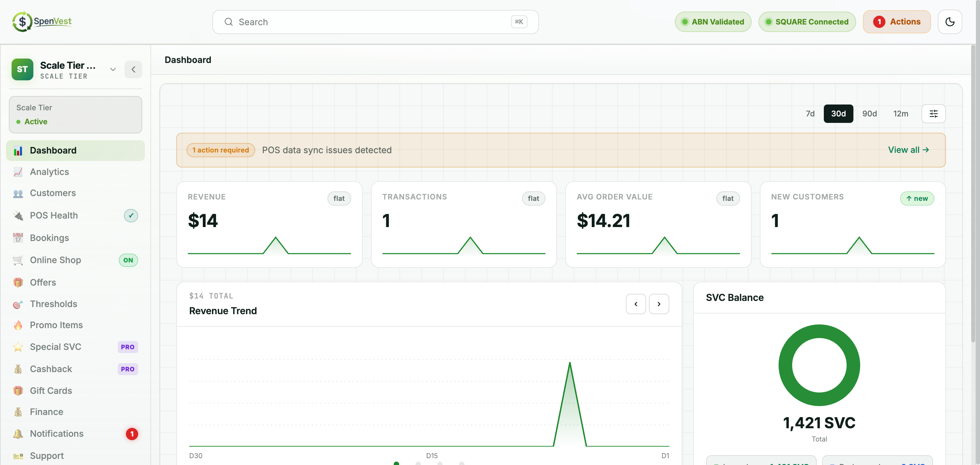This screenshot has width=980, height=465.
Task: Select the 12m time range
Action: click(x=900, y=114)
